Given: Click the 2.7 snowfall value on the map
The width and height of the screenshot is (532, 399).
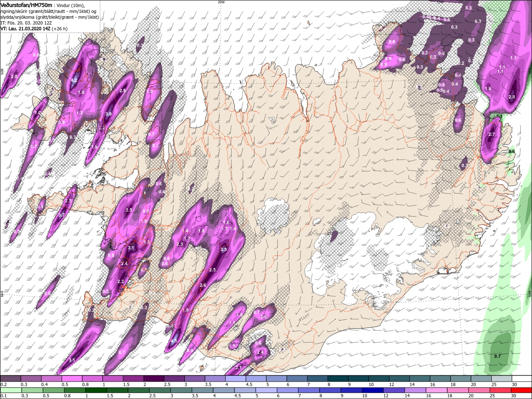Looking at the screenshot, I should (492, 134).
